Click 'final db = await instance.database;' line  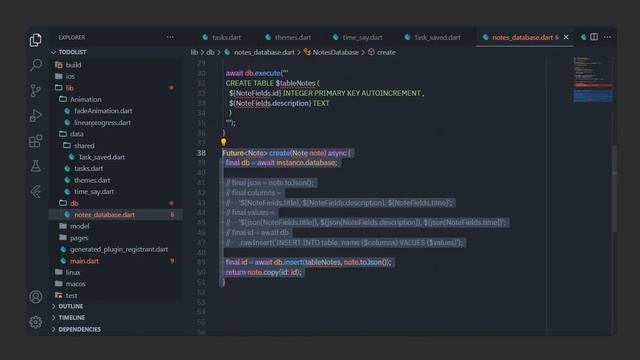tap(282, 163)
